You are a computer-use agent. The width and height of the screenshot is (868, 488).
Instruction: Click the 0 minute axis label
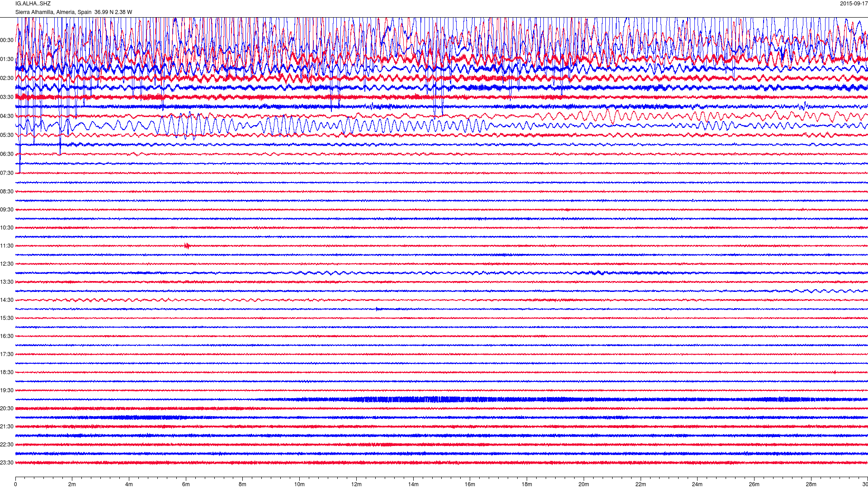[15, 484]
